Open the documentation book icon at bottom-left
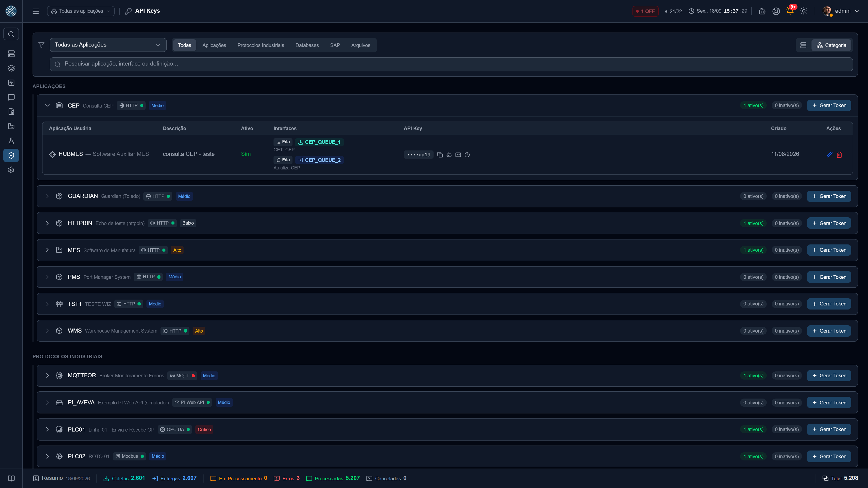 click(x=11, y=478)
